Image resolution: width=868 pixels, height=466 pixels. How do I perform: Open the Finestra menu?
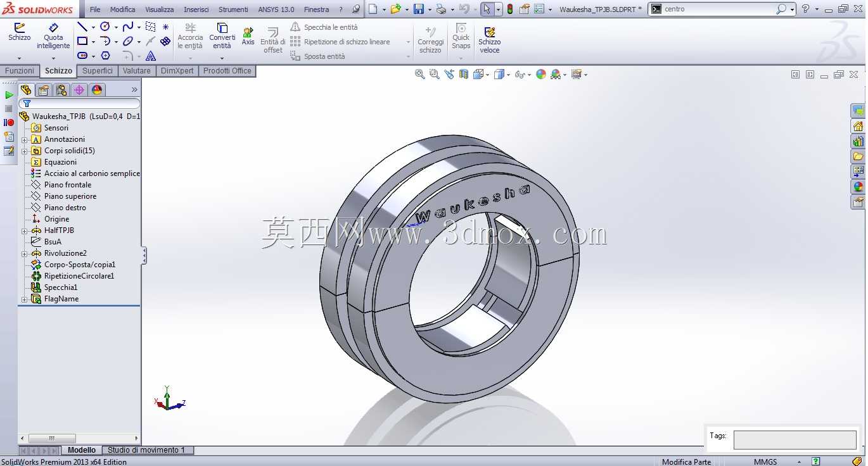click(316, 9)
